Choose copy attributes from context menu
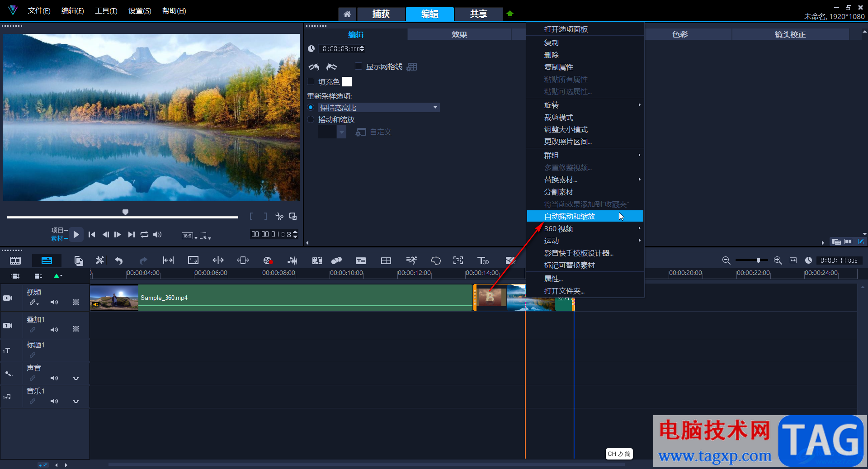This screenshot has width=868, height=469. click(x=585, y=67)
